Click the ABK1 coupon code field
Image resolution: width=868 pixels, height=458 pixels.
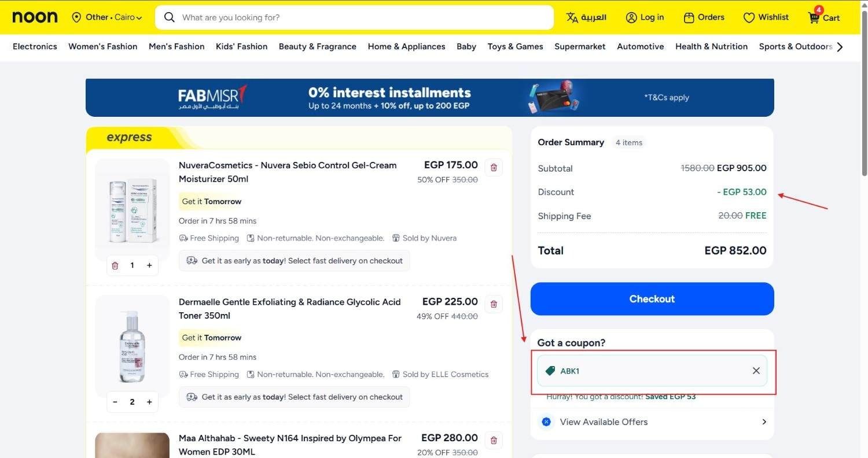(x=652, y=371)
